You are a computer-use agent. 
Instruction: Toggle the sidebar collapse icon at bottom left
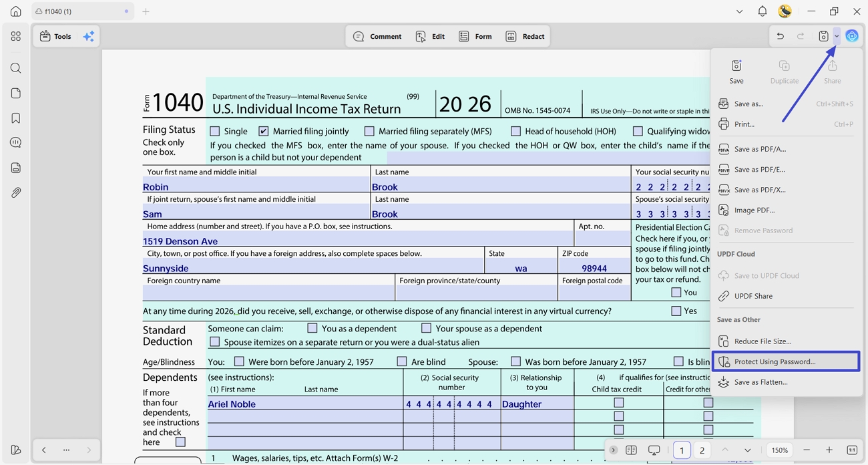point(15,450)
